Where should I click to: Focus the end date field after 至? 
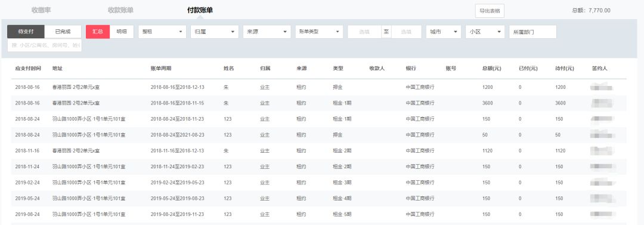pos(407,32)
